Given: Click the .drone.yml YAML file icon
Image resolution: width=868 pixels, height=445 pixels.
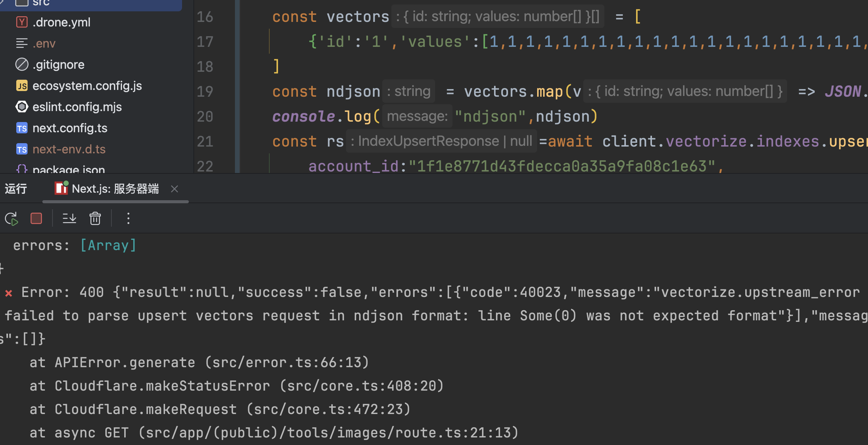Looking at the screenshot, I should (22, 22).
